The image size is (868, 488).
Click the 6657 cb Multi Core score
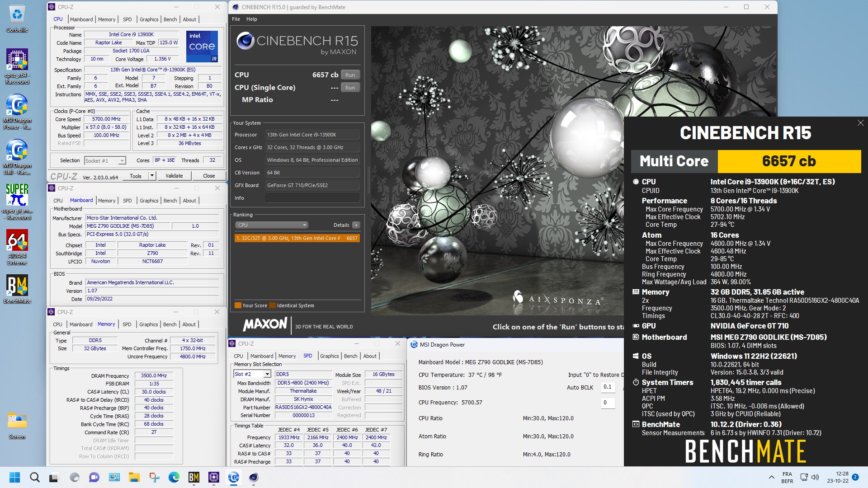click(789, 161)
